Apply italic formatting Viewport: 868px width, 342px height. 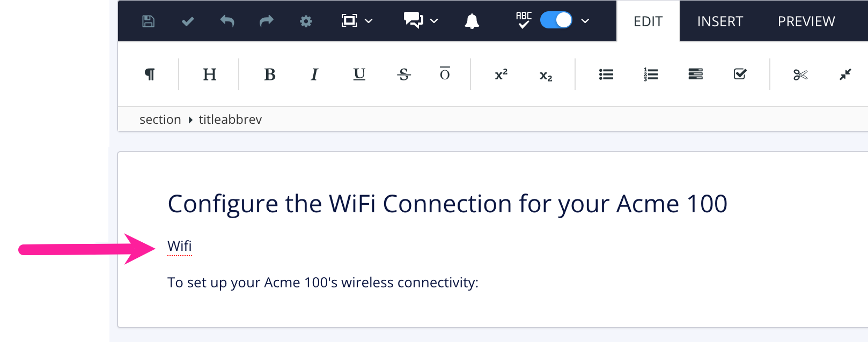314,75
